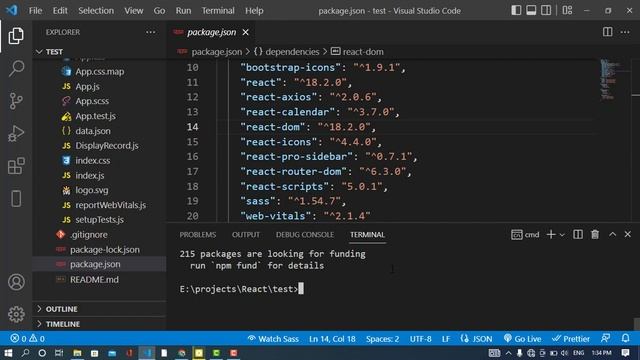The image size is (640, 360).
Task: Open the File menu
Action: coord(35,11)
